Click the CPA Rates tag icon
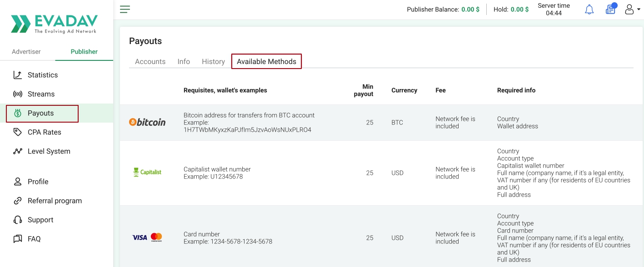 18,132
